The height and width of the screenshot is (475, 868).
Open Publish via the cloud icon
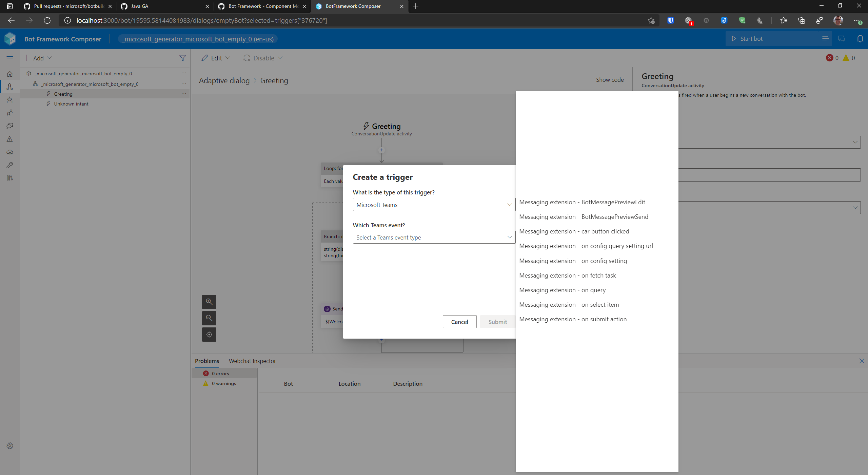click(x=9, y=152)
